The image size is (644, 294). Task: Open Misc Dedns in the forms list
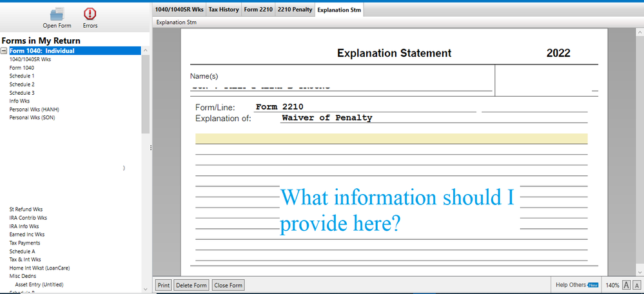[x=23, y=276]
